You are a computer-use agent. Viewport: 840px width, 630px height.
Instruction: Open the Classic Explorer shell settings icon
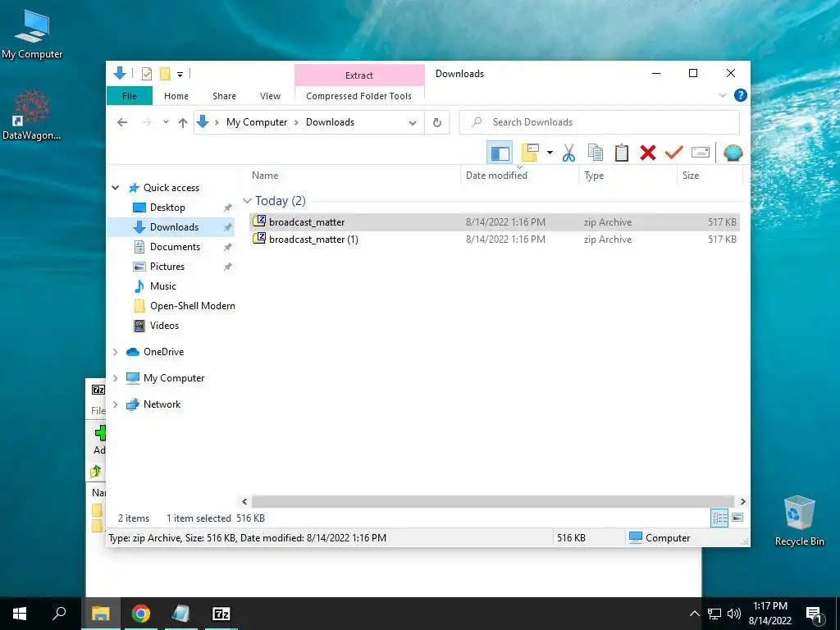tap(733, 153)
